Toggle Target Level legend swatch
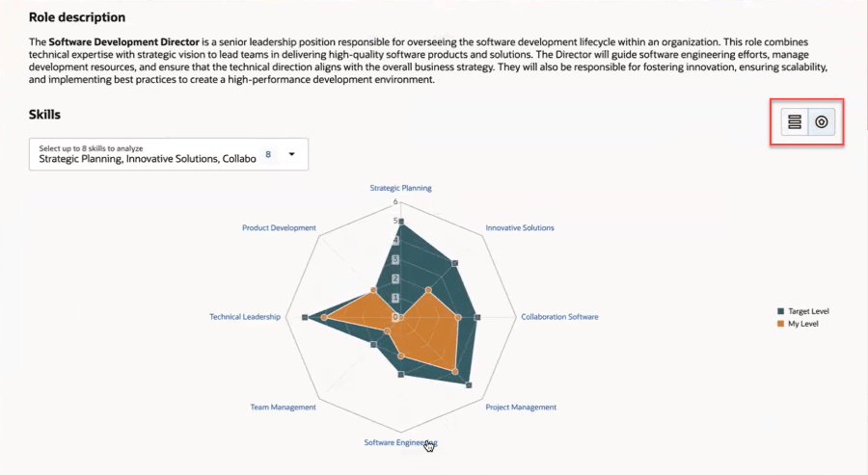Viewport: 868px width, 475px height. [780, 311]
